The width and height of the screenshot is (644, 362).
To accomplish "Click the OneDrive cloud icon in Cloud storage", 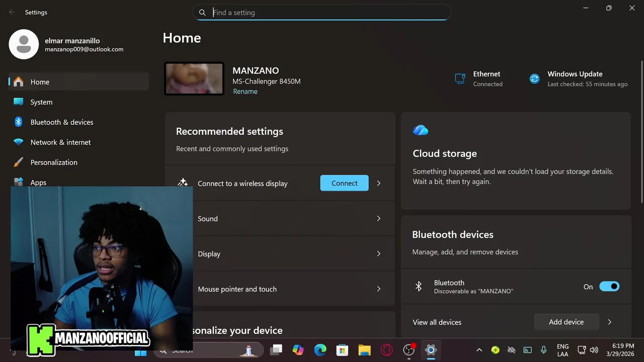I will point(421,131).
